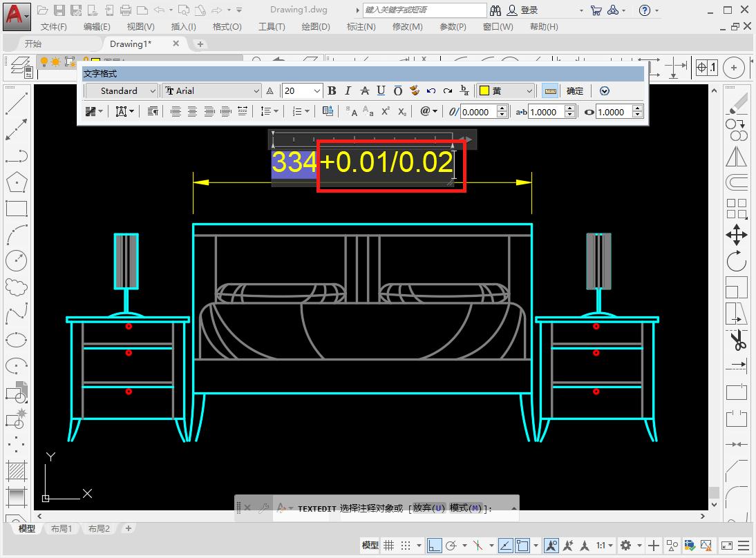756x558 pixels.
Task: Open the Arial font dropdown
Action: point(256,90)
